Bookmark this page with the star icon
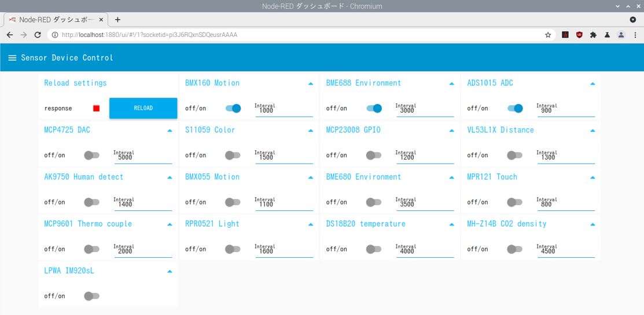Screen dimensions: 644x315 coord(548,35)
